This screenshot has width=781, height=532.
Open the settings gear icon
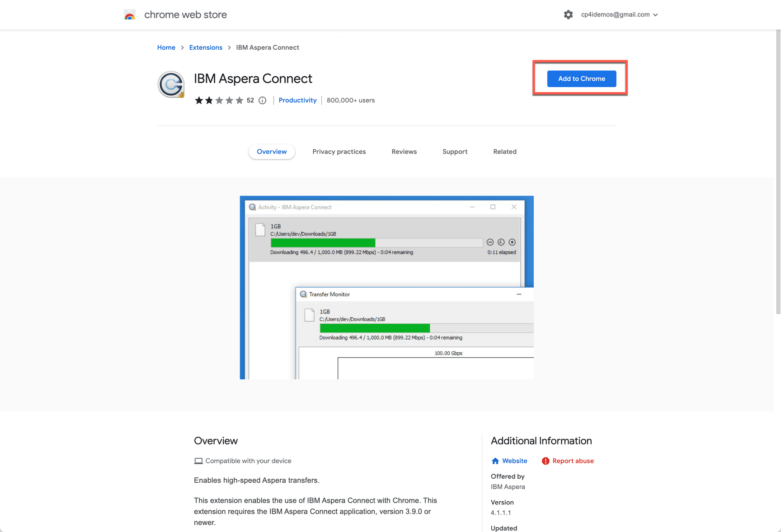[x=568, y=14]
